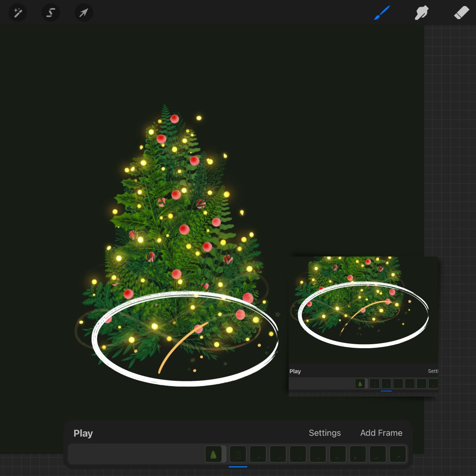Open the Adjustments magic wand menu

click(x=18, y=13)
